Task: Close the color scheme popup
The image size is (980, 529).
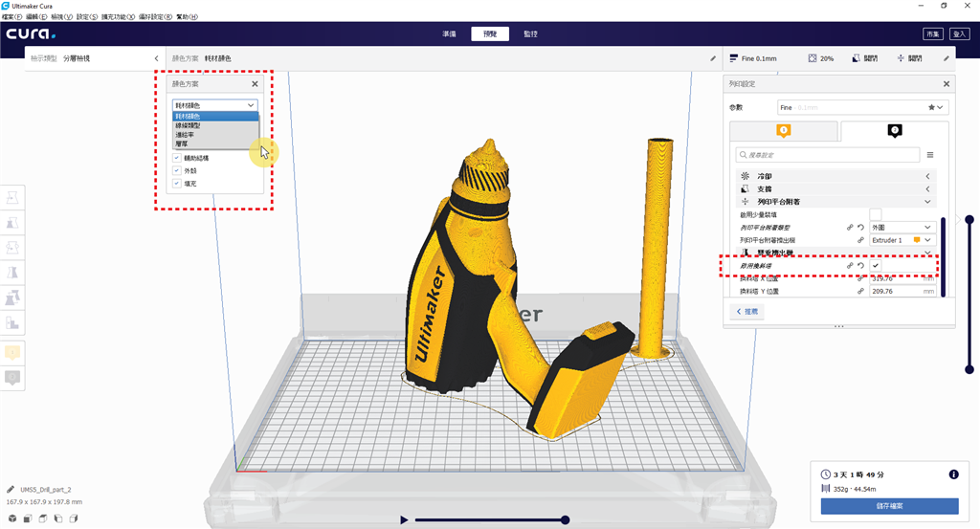Action: 255,84
